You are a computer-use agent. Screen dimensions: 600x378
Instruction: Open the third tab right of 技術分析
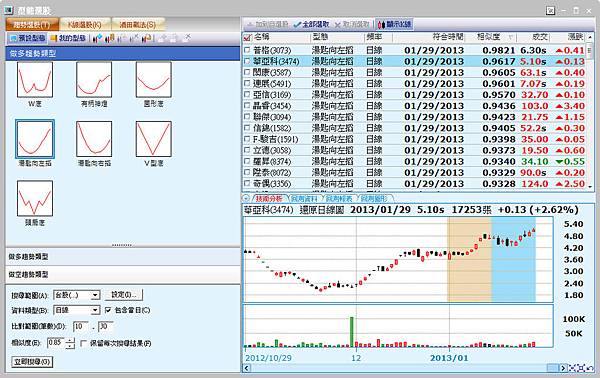coord(339,199)
